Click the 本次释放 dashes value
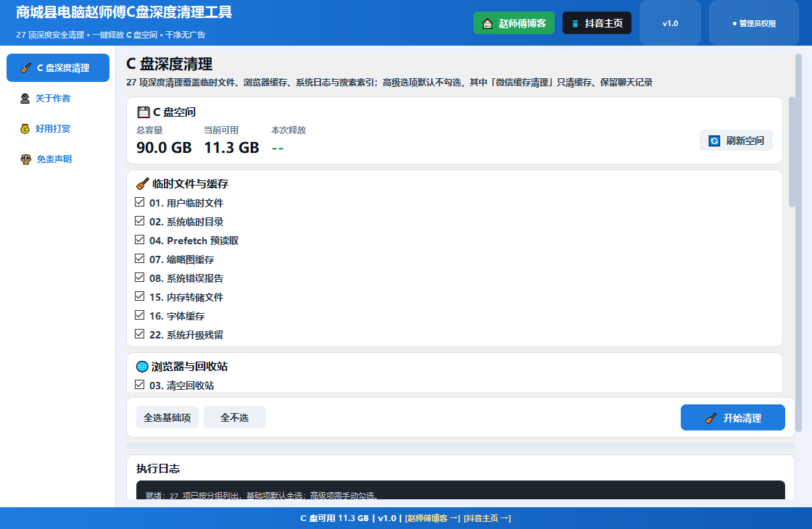Image resolution: width=812 pixels, height=529 pixels. (278, 149)
